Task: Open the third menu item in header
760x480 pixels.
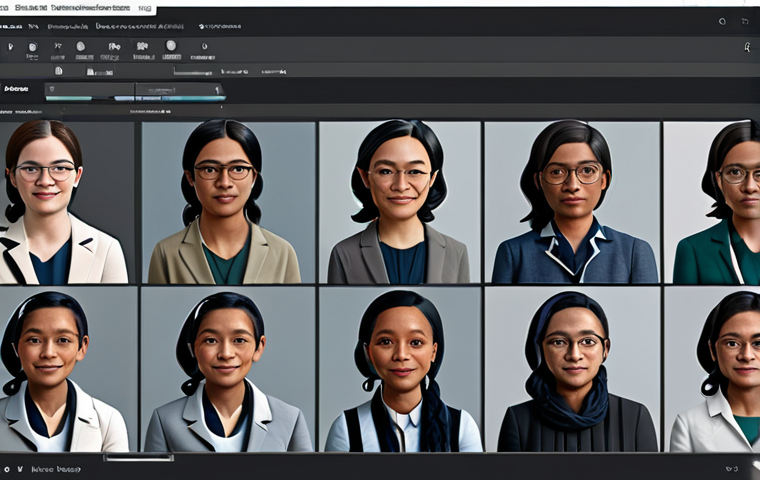Action: pos(68,26)
